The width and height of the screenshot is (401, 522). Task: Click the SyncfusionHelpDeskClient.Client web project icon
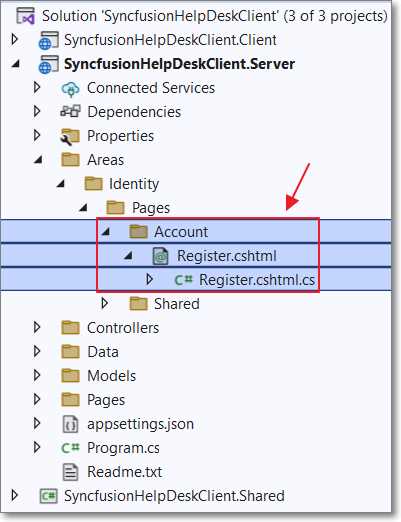click(49, 40)
